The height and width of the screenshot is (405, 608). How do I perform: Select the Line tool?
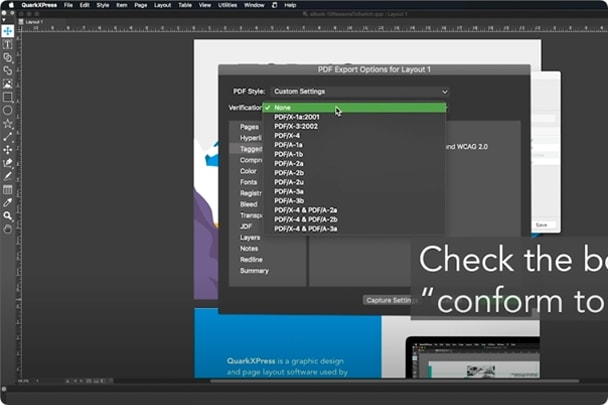click(7, 137)
